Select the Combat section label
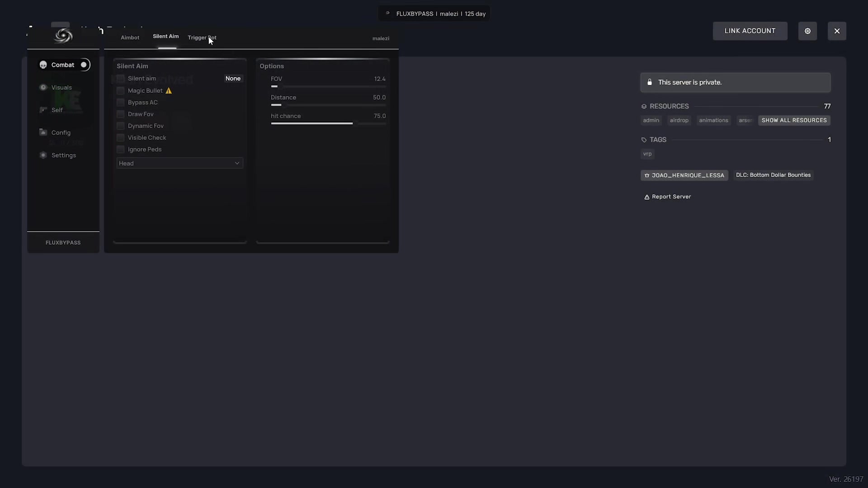The width and height of the screenshot is (868, 488). coord(63,65)
